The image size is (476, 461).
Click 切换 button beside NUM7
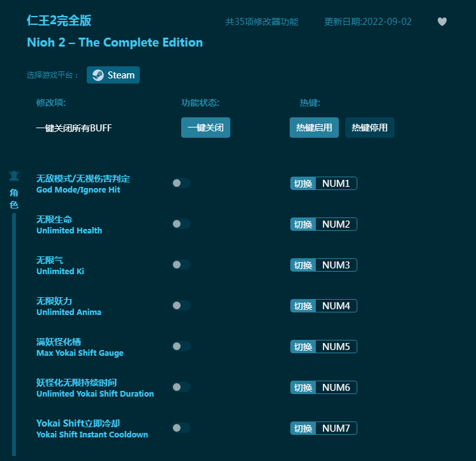[303, 428]
